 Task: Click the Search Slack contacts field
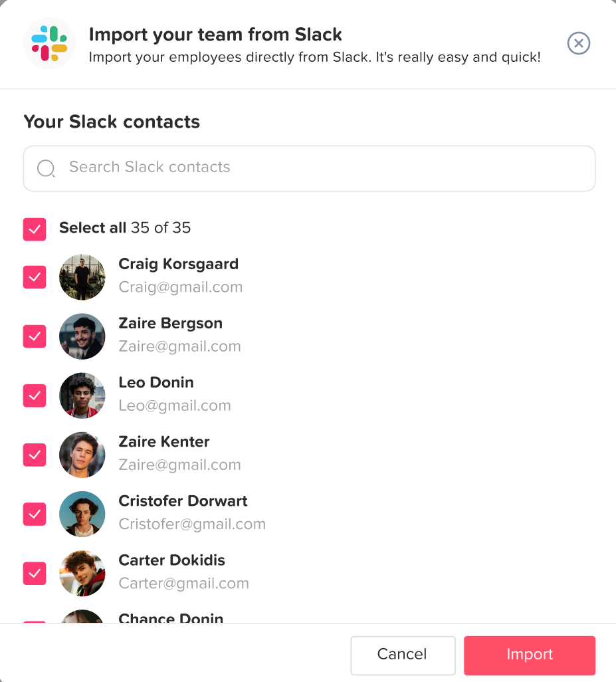pyautogui.click(x=319, y=168)
